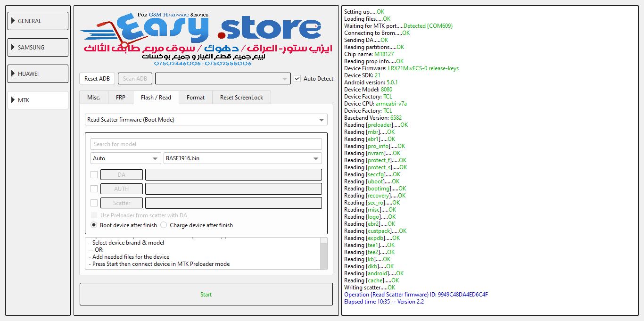Click the 'Device Model: 8080' log line
Screen dimensions: 644x321
click(368, 90)
